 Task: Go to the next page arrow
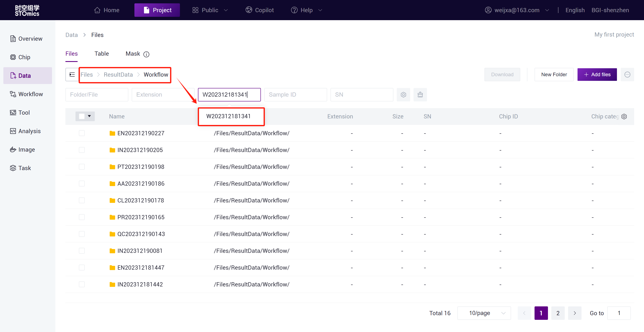tap(575, 313)
